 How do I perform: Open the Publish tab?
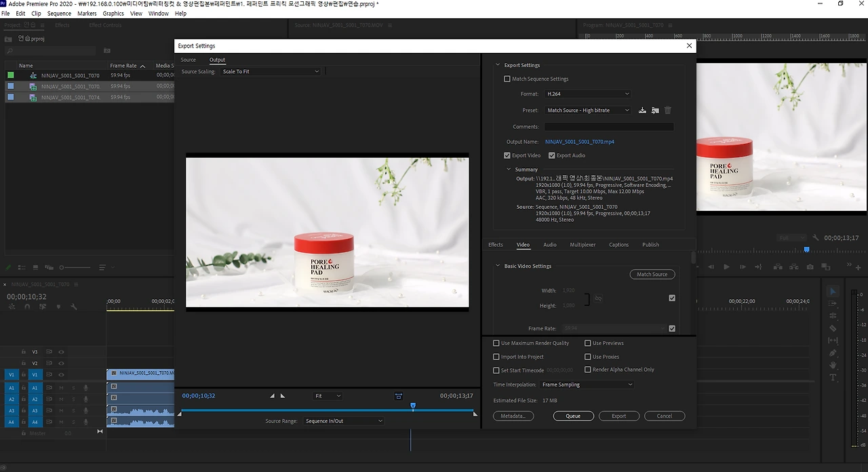pyautogui.click(x=650, y=245)
